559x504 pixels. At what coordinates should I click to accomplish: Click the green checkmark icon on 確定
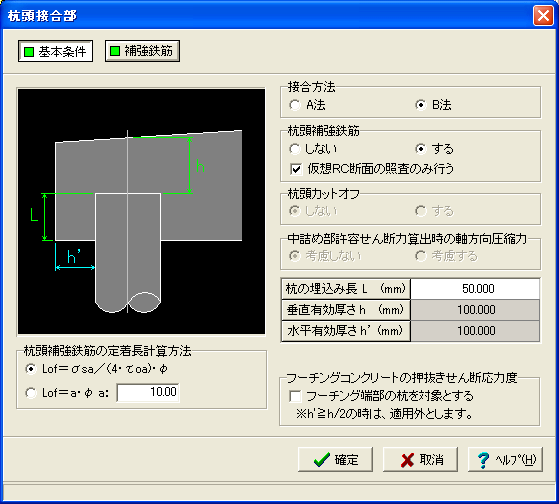click(322, 460)
